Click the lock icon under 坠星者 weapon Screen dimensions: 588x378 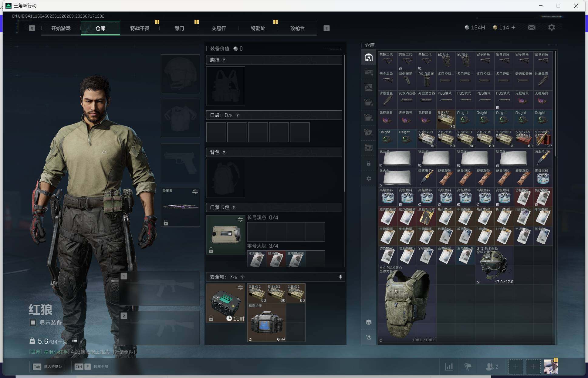coord(166,223)
